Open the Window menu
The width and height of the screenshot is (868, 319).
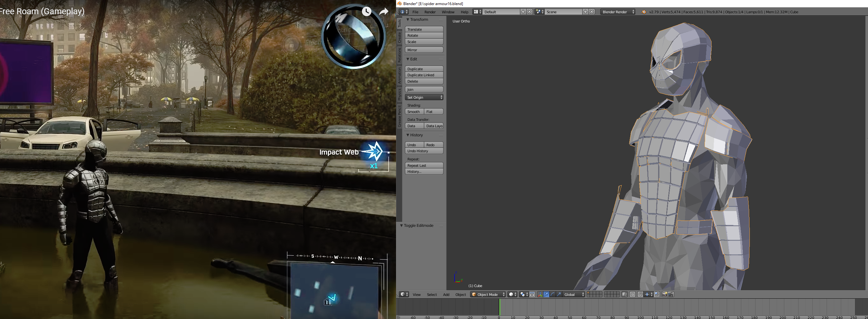pyautogui.click(x=448, y=12)
